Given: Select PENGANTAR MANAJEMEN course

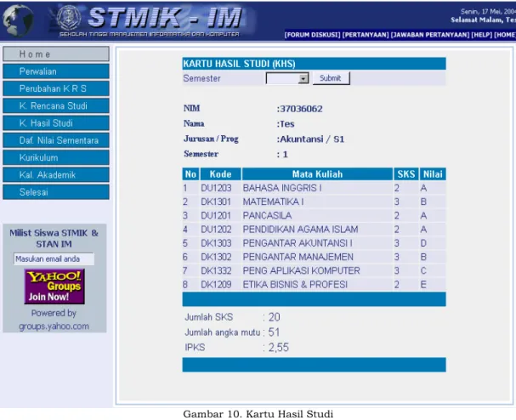Looking at the screenshot, I should tap(298, 257).
